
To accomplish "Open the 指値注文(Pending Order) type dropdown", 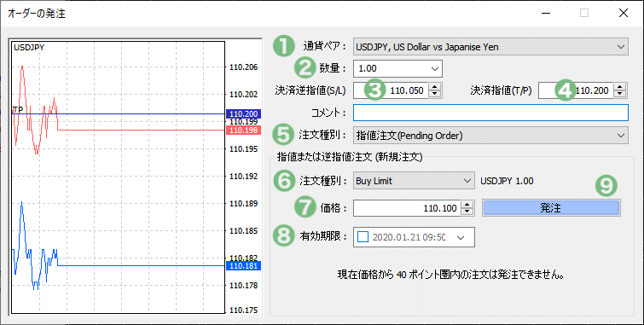I will 490,135.
